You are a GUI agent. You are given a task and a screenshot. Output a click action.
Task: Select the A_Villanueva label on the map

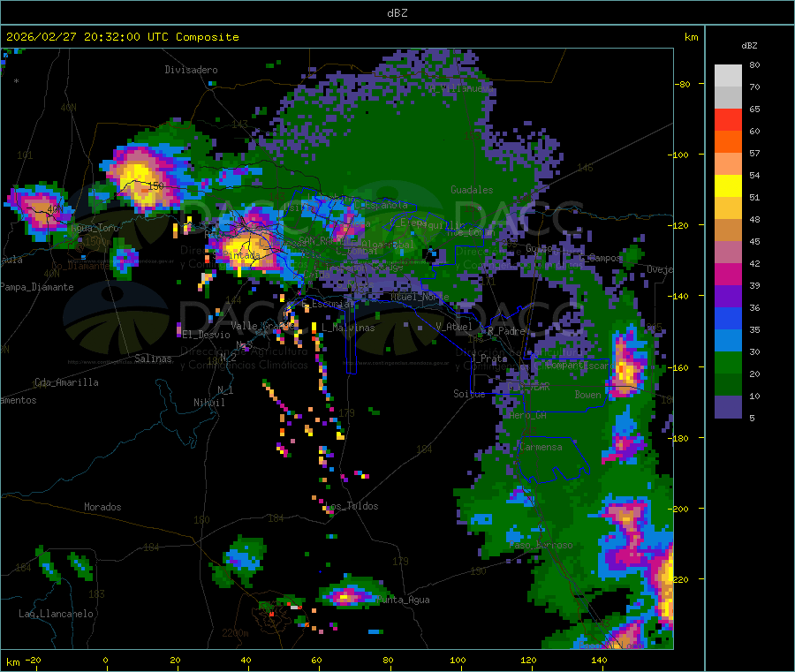click(x=461, y=88)
